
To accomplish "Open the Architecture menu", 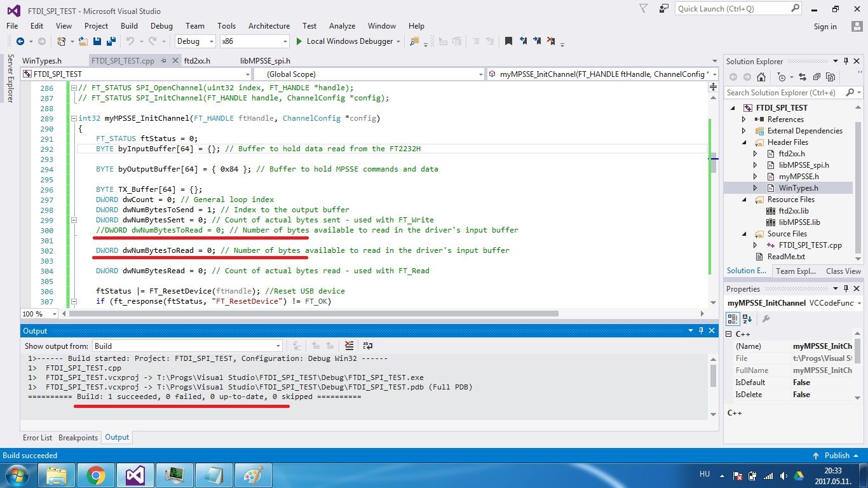I will [x=269, y=26].
